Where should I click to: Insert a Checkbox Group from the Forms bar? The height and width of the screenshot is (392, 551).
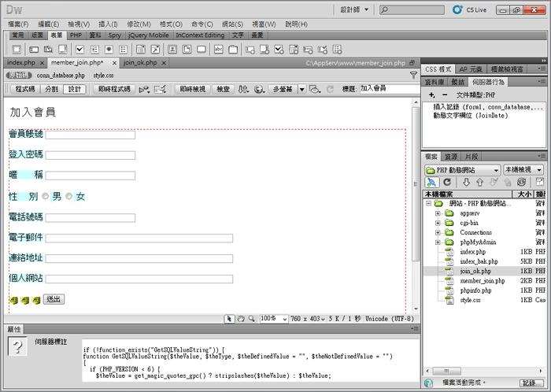click(94, 50)
